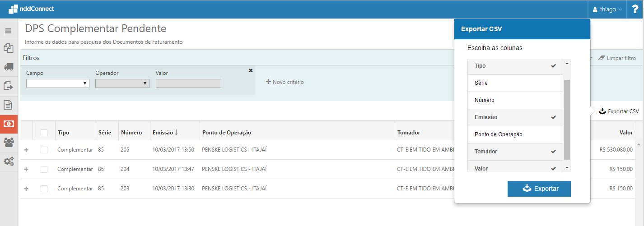This screenshot has height=226, width=644.
Task: Click the Filtros panel title
Action: pos(31,58)
